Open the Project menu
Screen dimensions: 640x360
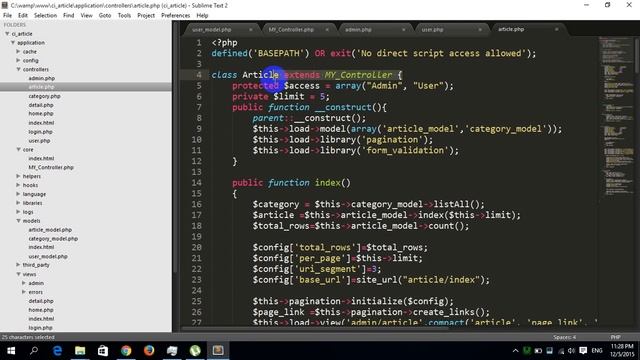click(146, 16)
